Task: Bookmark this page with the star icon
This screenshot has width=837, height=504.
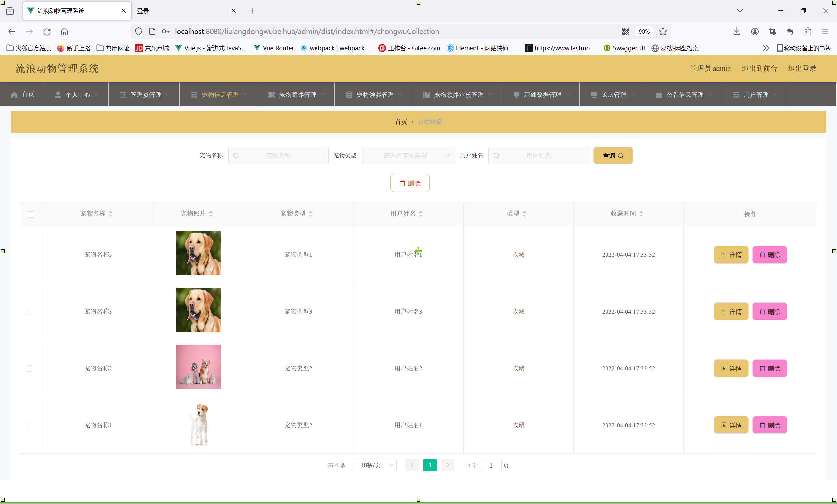Action: (663, 32)
